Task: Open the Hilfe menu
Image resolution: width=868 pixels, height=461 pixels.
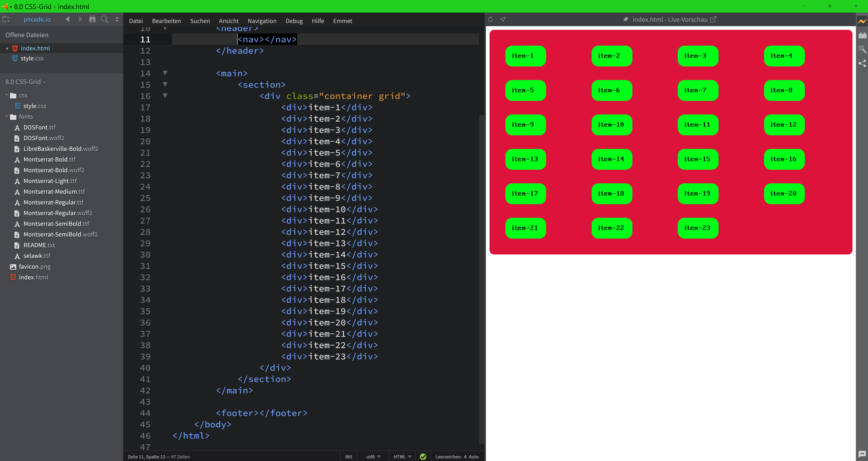Action: pos(318,21)
